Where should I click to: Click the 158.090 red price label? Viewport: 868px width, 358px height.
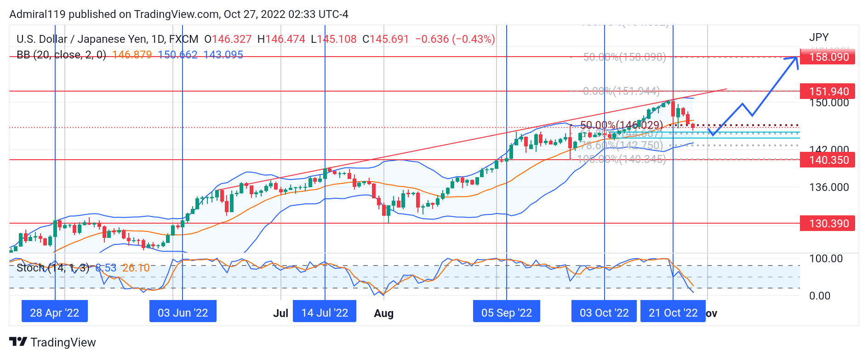828,57
